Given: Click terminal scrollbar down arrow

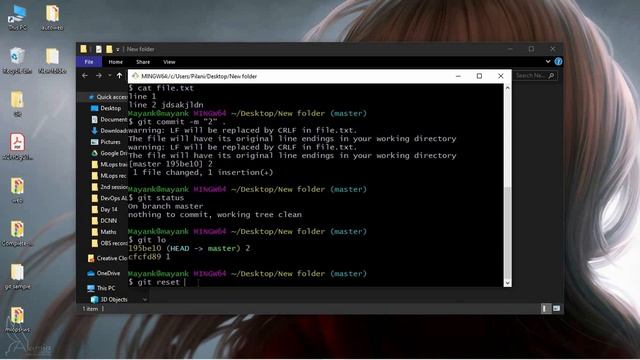Looking at the screenshot, I should point(507,282).
